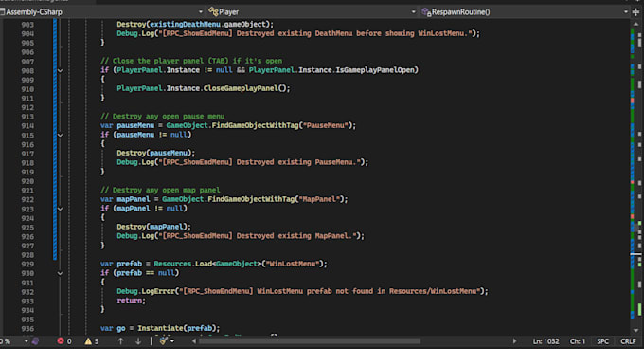Click Destroy(pauseMenu) on line 917
The height and width of the screenshot is (349, 644).
154,153
